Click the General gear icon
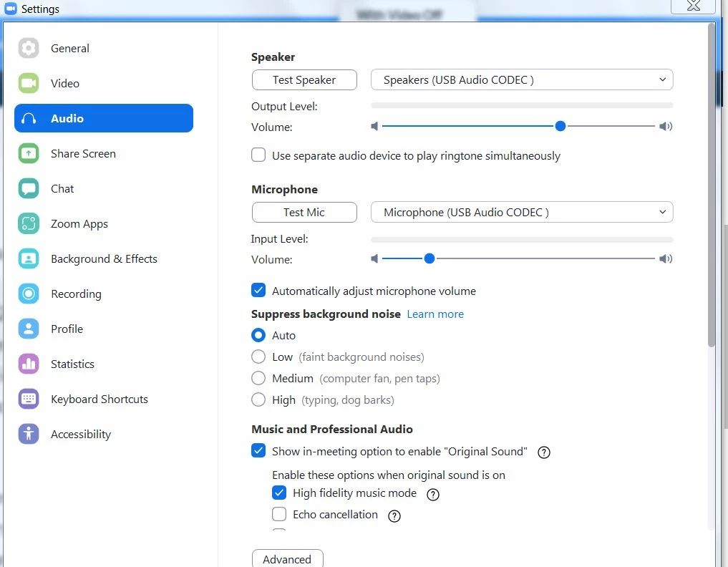This screenshot has height=567, width=728. pyautogui.click(x=29, y=48)
